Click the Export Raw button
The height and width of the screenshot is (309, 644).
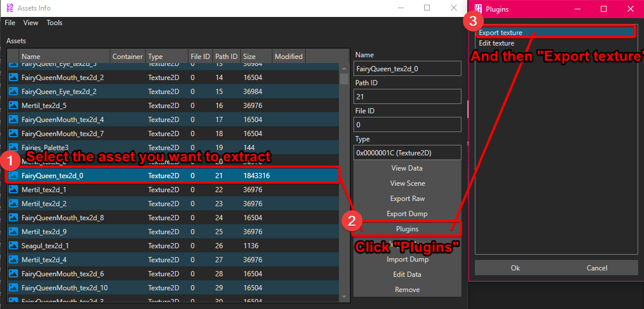pos(407,199)
